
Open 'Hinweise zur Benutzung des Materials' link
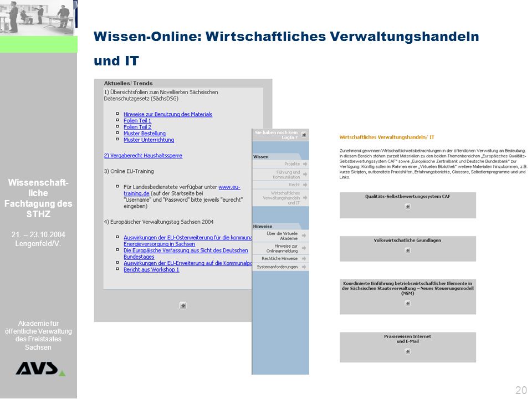point(167,114)
